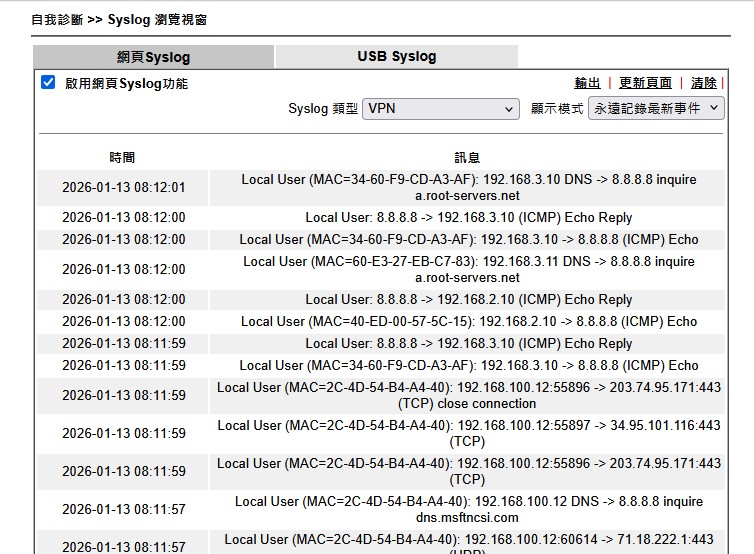Expand the 顯示模式 dropdown
This screenshot has height=554, width=754.
pos(655,108)
